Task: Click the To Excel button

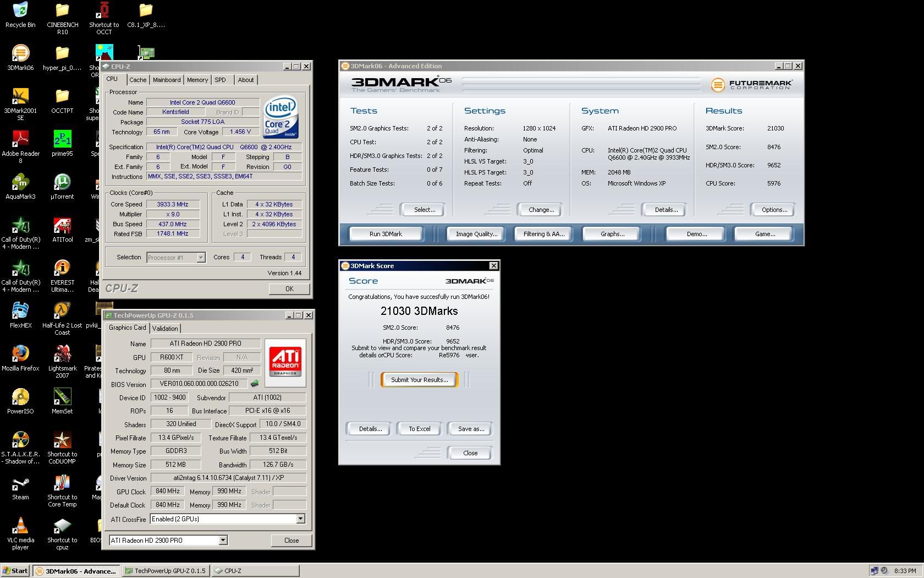Action: click(420, 429)
